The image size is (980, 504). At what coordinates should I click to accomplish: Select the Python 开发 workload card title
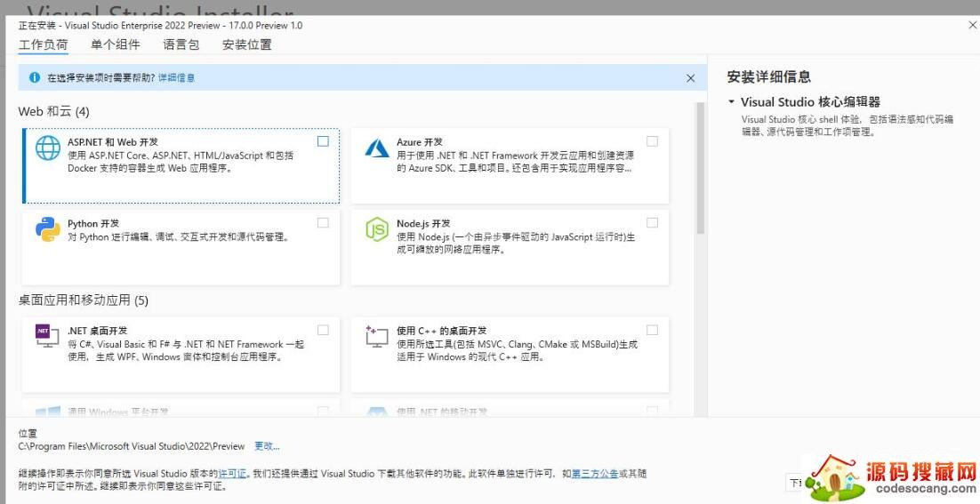point(93,224)
